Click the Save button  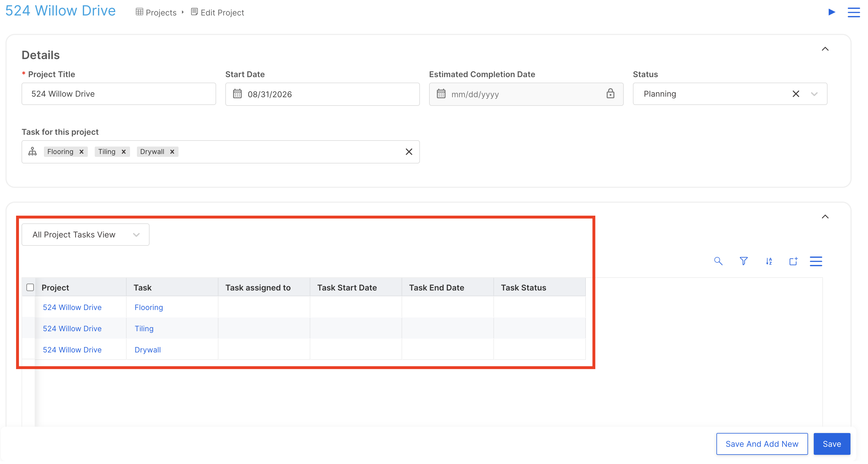[832, 444]
